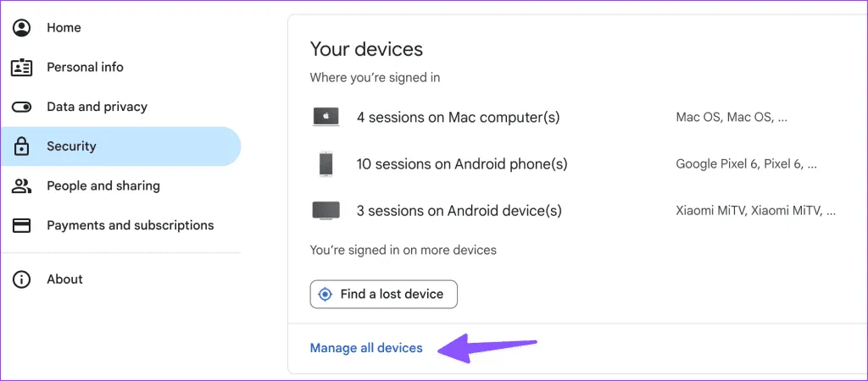This screenshot has height=381, width=868.
Task: Open 3 sessions on Android device(s)
Action: pyautogui.click(x=459, y=210)
